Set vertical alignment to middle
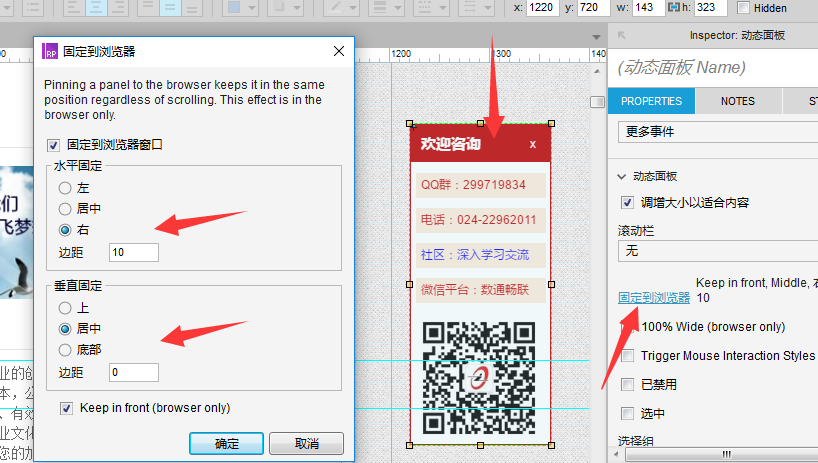The image size is (818, 463). coord(170,7)
